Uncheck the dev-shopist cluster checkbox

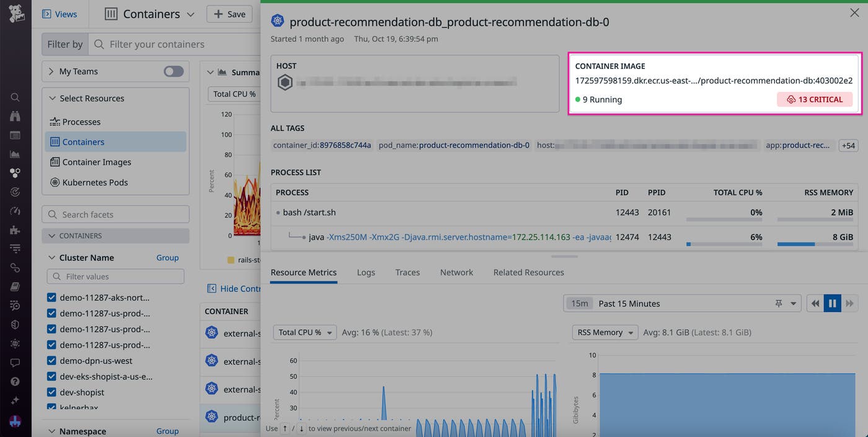(52, 392)
